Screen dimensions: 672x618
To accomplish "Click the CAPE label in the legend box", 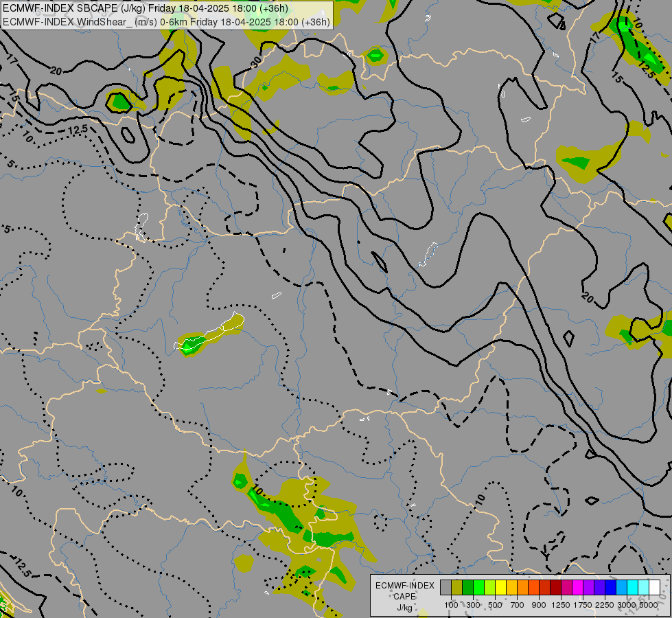I will click(x=404, y=597).
